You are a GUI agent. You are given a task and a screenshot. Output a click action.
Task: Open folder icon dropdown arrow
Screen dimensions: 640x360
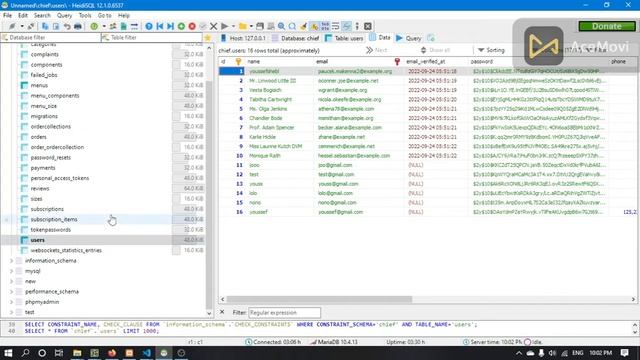(x=251, y=26)
